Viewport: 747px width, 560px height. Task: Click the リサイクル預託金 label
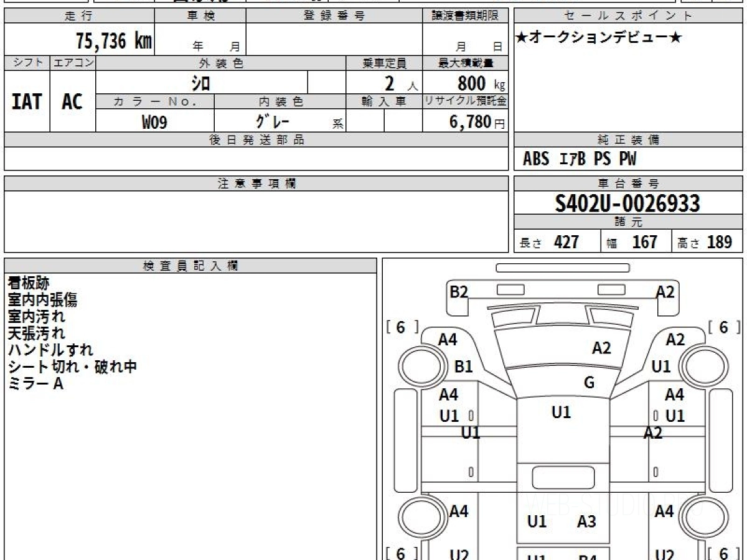tap(466, 101)
